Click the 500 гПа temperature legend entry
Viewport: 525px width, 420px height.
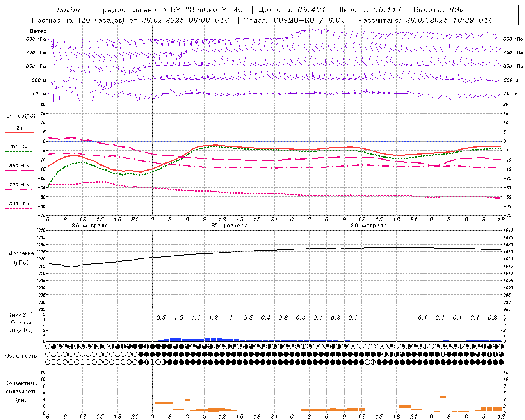(19, 204)
